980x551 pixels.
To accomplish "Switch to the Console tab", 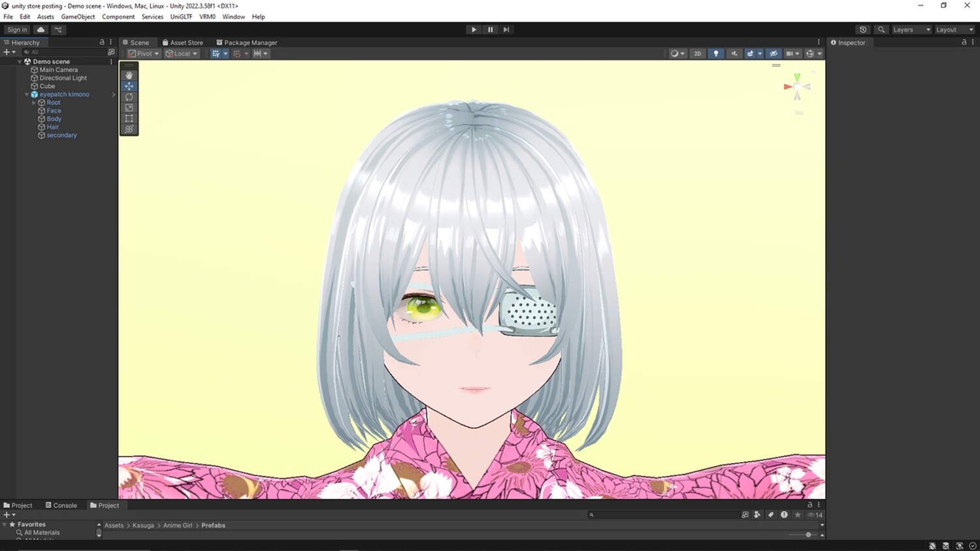I will (x=61, y=505).
